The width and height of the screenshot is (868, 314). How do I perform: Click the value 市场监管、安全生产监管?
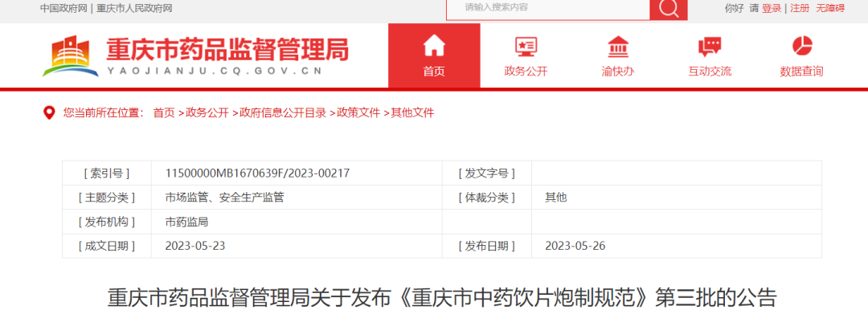click(224, 198)
